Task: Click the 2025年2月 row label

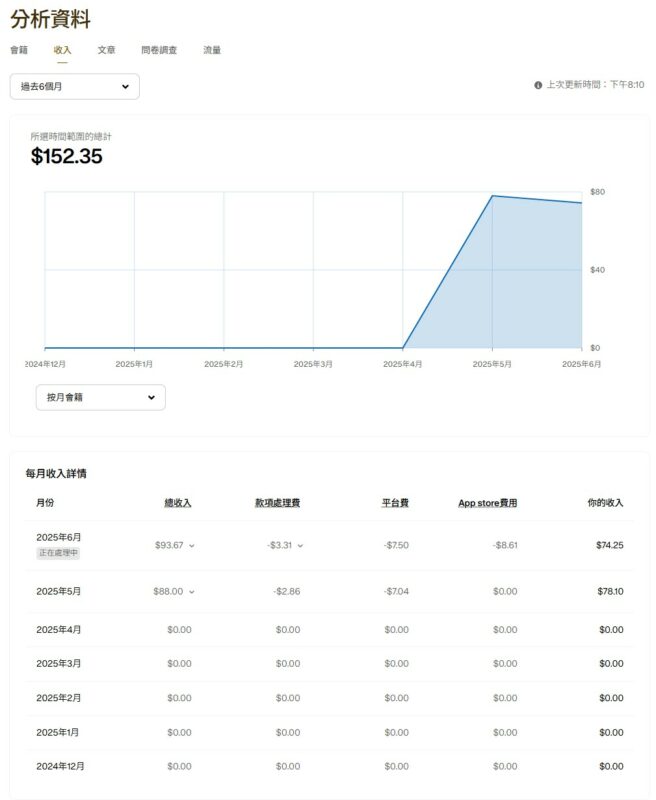Action: coord(58,698)
